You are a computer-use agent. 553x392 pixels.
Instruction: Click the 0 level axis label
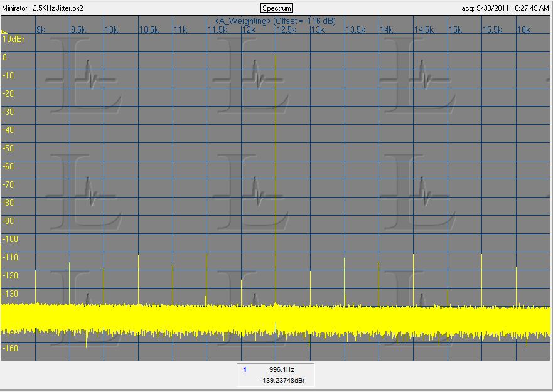point(4,57)
